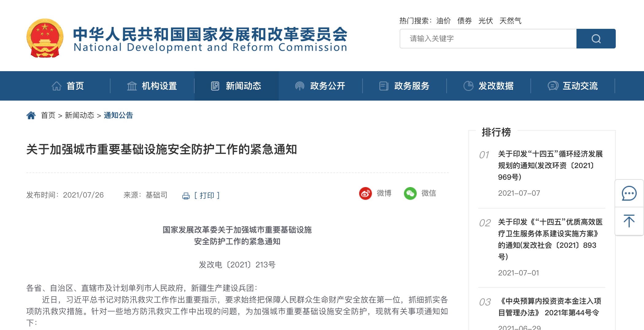Click hot search term 光伏
644x330 pixels.
pos(486,21)
